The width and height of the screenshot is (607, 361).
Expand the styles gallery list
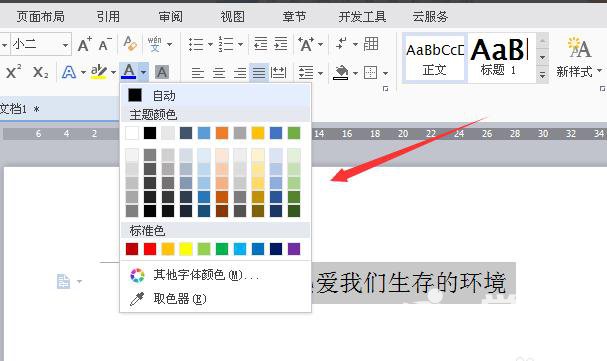click(x=542, y=75)
